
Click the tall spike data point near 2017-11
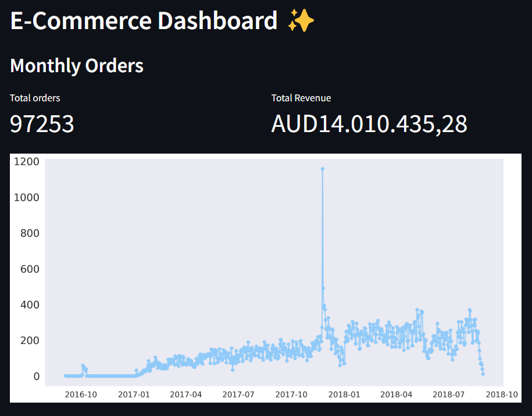click(x=323, y=169)
